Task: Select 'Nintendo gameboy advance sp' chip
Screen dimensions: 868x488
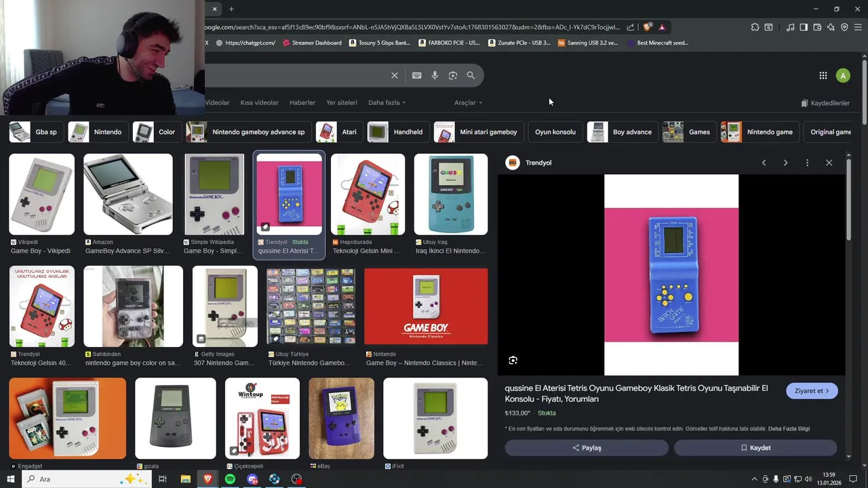Action: (x=249, y=132)
